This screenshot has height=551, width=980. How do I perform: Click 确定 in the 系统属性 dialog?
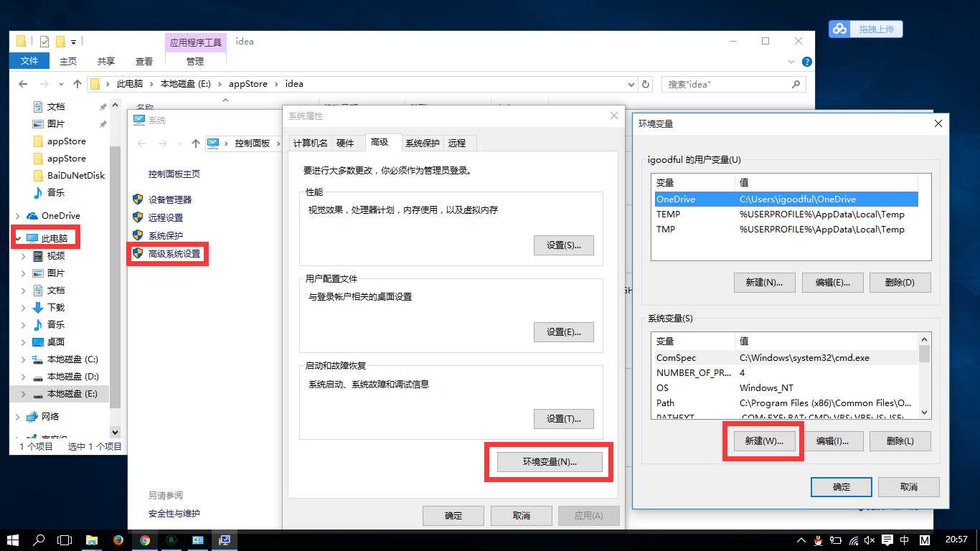(x=453, y=515)
